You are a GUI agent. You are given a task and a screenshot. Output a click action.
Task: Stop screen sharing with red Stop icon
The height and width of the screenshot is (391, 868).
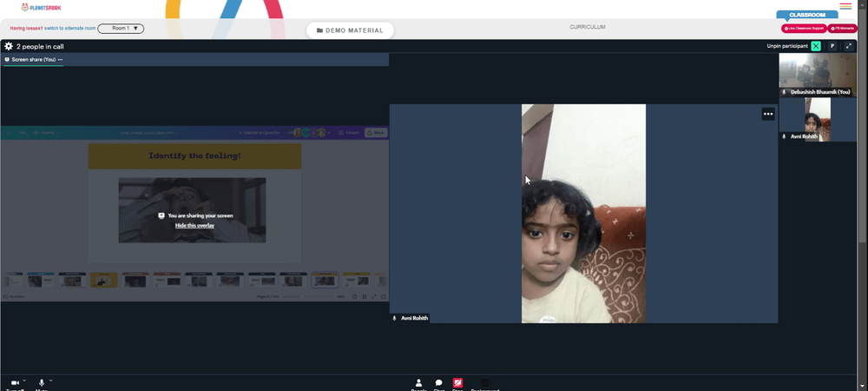pyautogui.click(x=457, y=382)
